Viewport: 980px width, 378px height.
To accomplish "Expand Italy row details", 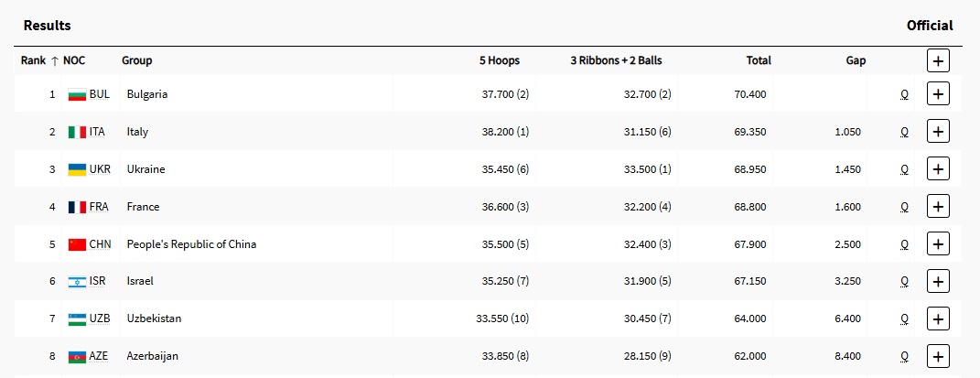I will (938, 132).
